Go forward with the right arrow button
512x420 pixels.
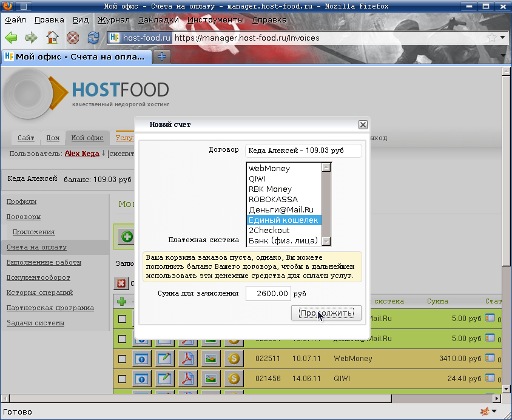[x=32, y=38]
